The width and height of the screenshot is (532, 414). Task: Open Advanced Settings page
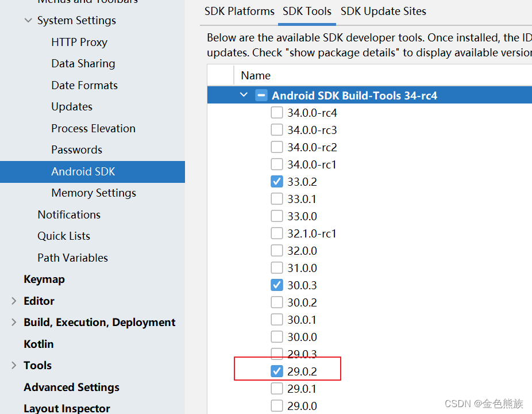pos(72,387)
